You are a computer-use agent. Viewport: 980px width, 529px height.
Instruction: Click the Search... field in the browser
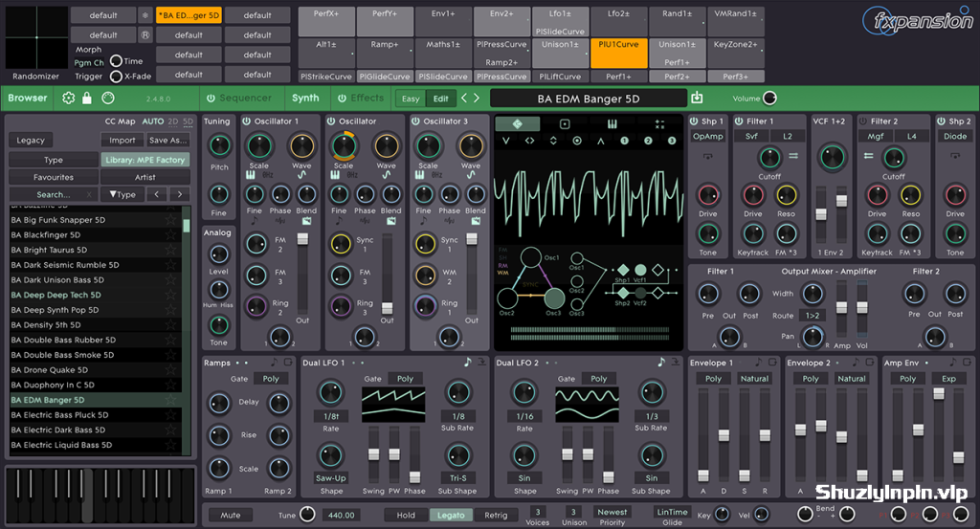(53, 194)
